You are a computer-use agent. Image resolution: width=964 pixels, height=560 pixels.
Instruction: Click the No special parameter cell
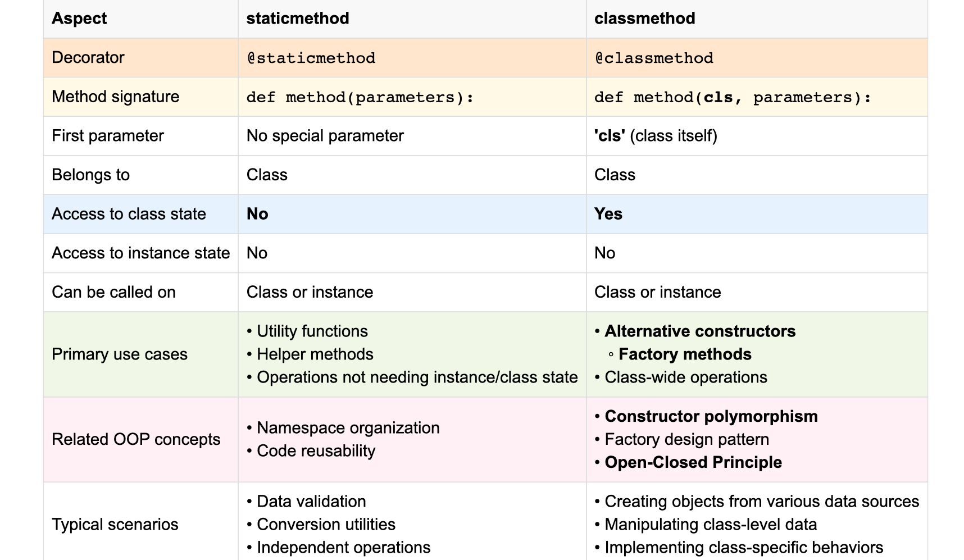[325, 136]
